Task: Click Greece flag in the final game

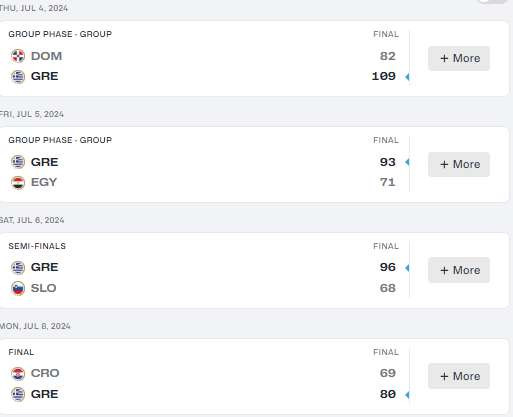Action: pyautogui.click(x=18, y=395)
